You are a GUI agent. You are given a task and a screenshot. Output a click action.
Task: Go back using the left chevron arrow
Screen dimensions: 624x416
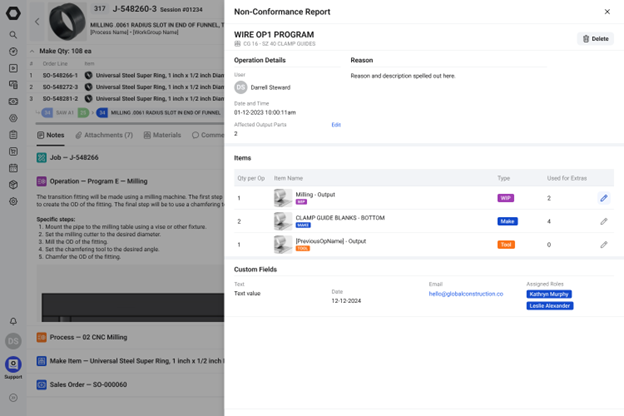[x=37, y=22]
